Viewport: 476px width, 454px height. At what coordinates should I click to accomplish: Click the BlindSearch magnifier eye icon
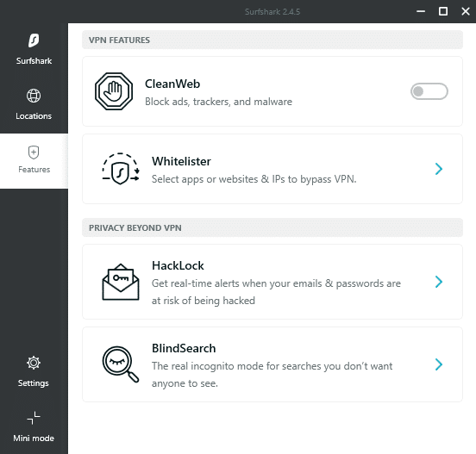(x=121, y=364)
